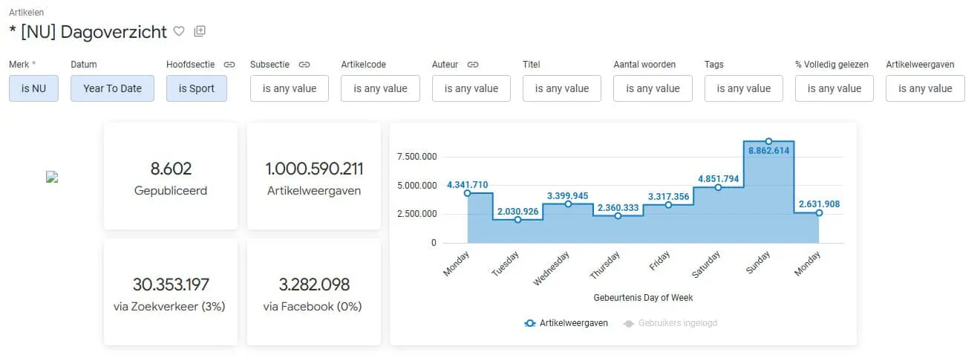The width and height of the screenshot is (980, 358).
Task: Favorite the dashboard with heart icon
Action: pyautogui.click(x=178, y=31)
